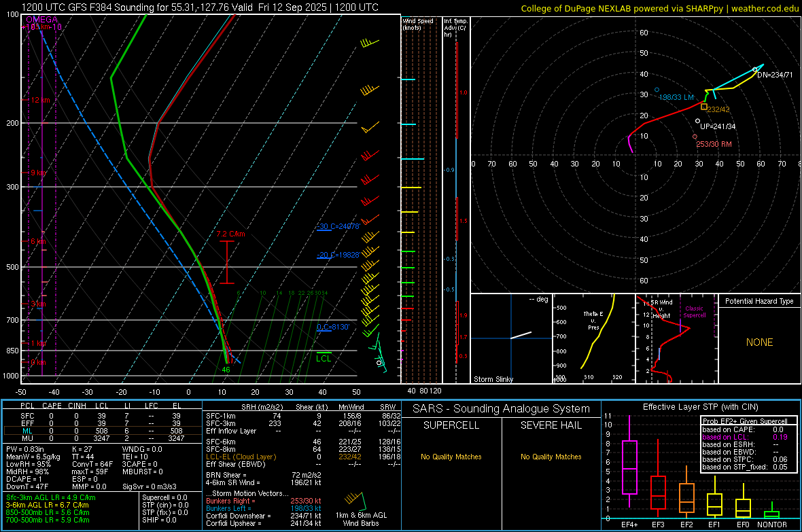The width and height of the screenshot is (802, 532).
Task: Click the CINH column header
Action: [77, 406]
